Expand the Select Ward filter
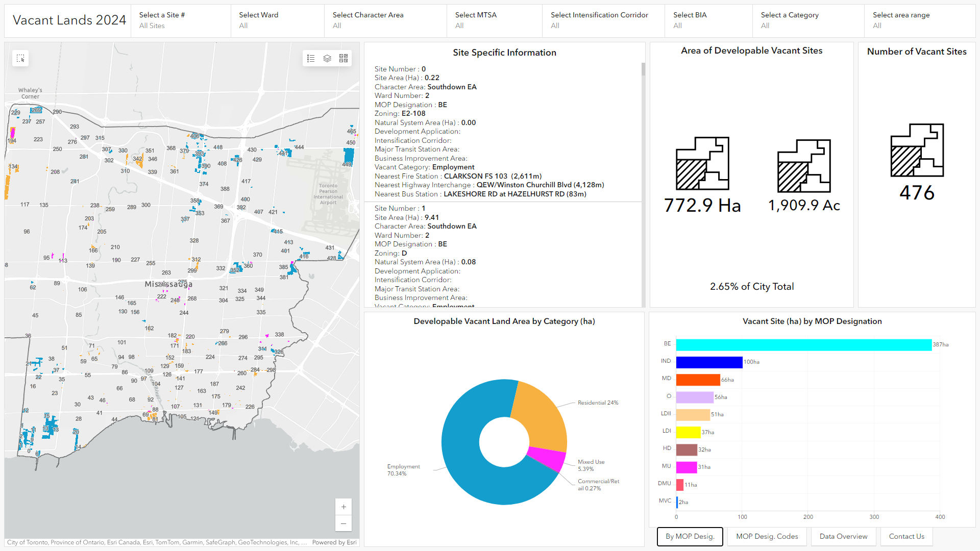 [277, 20]
